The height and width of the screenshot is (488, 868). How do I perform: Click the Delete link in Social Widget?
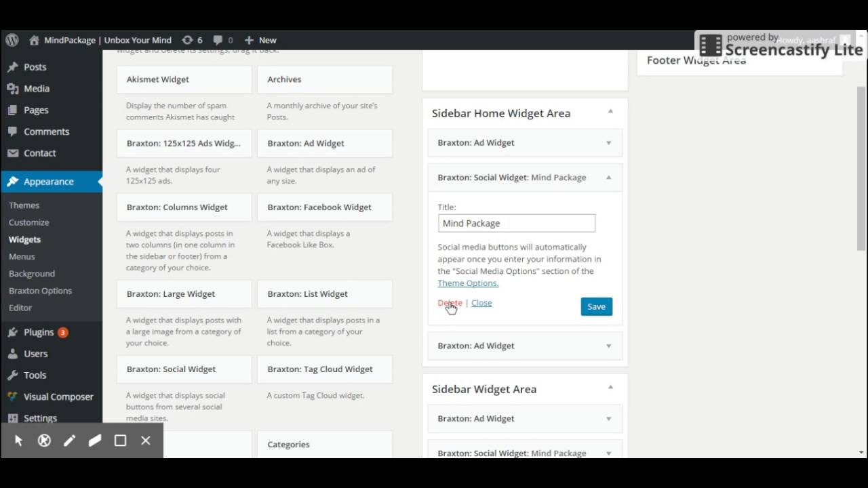(450, 303)
